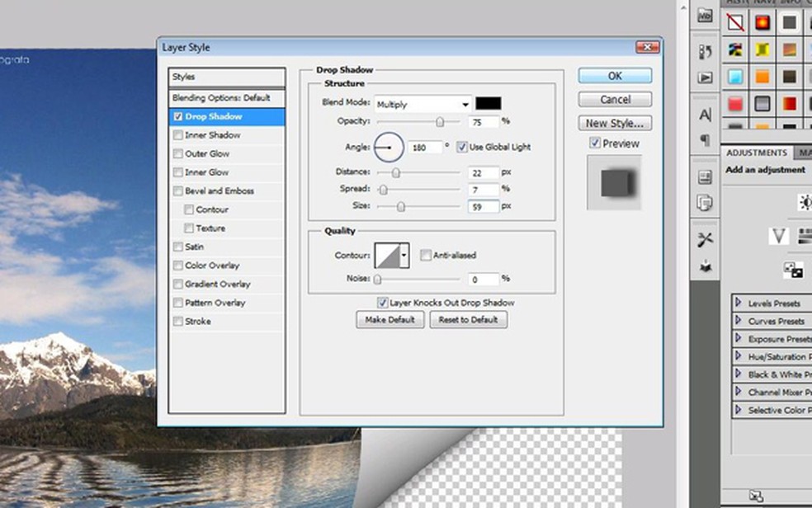Open the Contour picker dropdown arrow
This screenshot has height=508, width=812.
404,256
